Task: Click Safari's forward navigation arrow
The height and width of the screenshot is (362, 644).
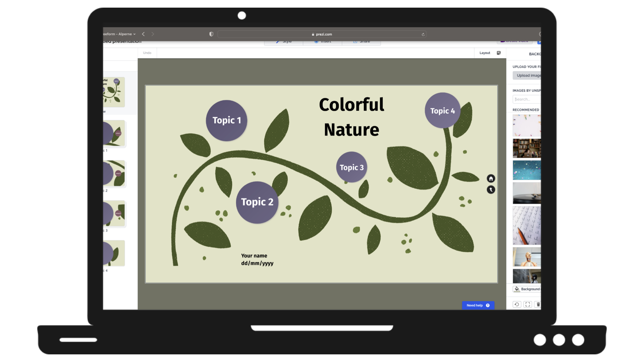Action: [x=153, y=34]
